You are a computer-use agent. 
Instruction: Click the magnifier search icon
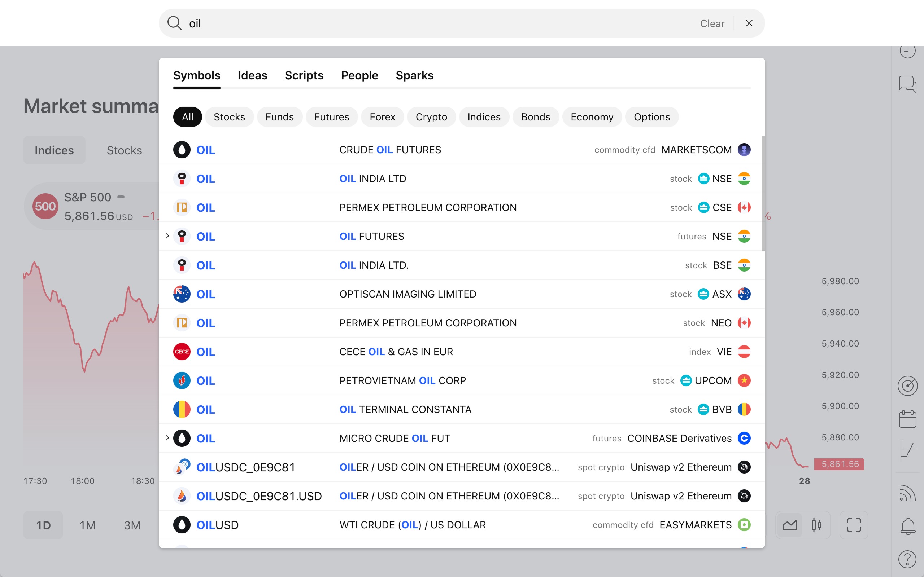174,23
